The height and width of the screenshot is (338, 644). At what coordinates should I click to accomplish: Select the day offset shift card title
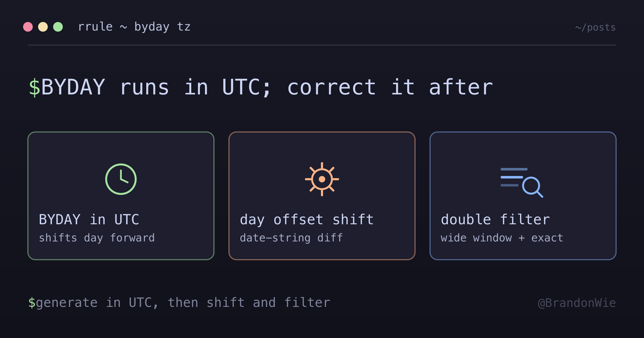click(307, 220)
